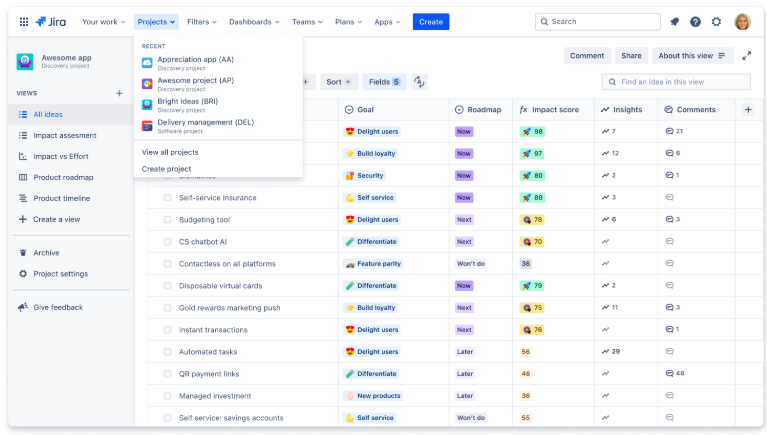Image resolution: width=767 pixels, height=435 pixels.
Task: Check the Disposable virtual cards checkbox
Action: tap(167, 286)
